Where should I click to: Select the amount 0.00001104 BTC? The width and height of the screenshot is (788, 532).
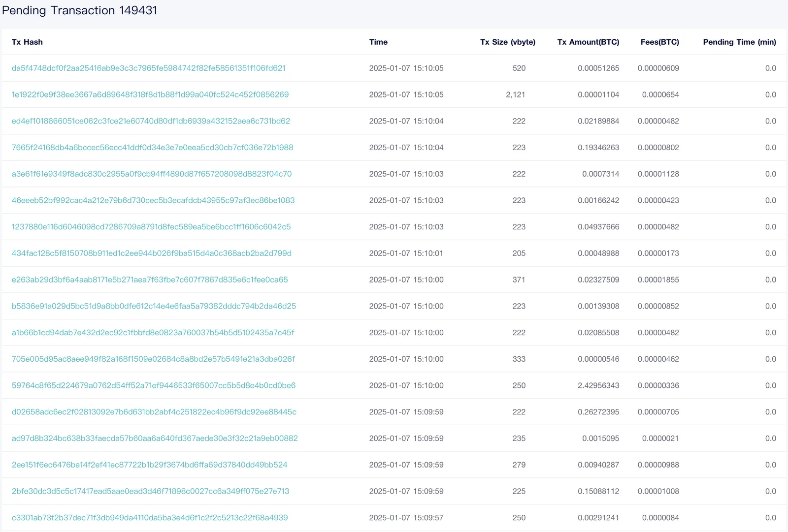pyautogui.click(x=598, y=94)
